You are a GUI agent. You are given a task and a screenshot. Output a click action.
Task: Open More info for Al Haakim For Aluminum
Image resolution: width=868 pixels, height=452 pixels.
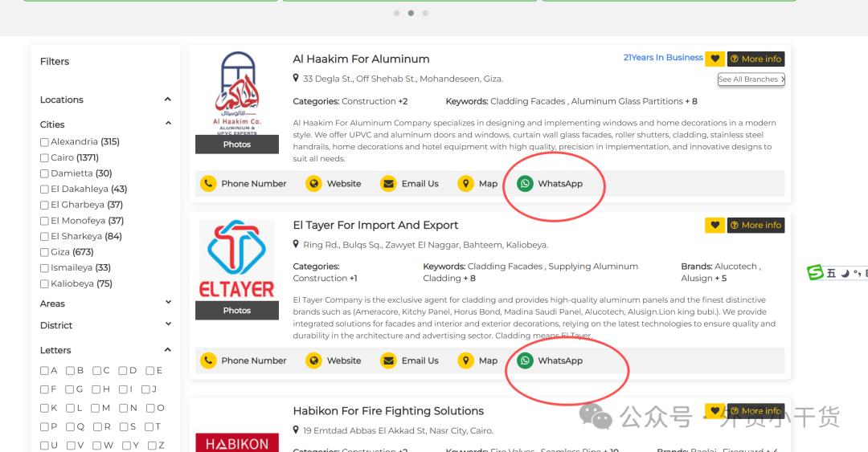755,59
